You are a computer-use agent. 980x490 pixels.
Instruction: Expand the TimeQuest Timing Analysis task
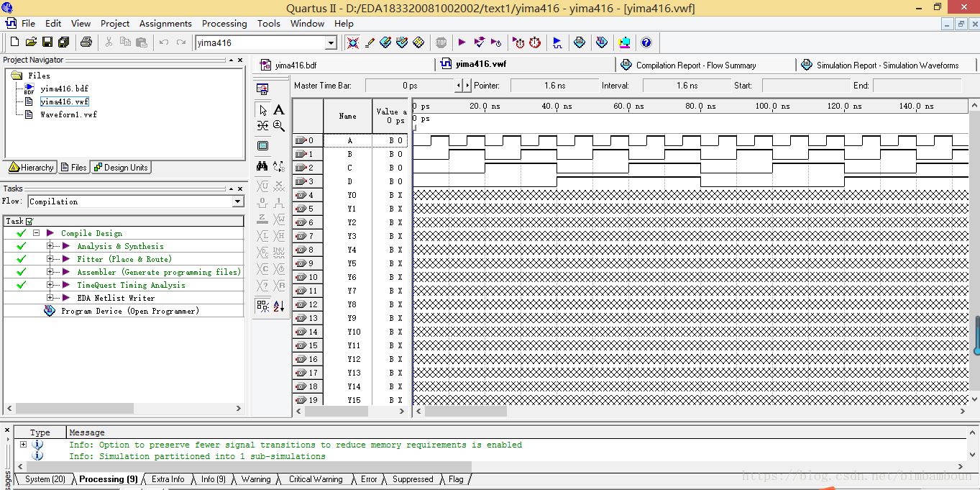(50, 285)
